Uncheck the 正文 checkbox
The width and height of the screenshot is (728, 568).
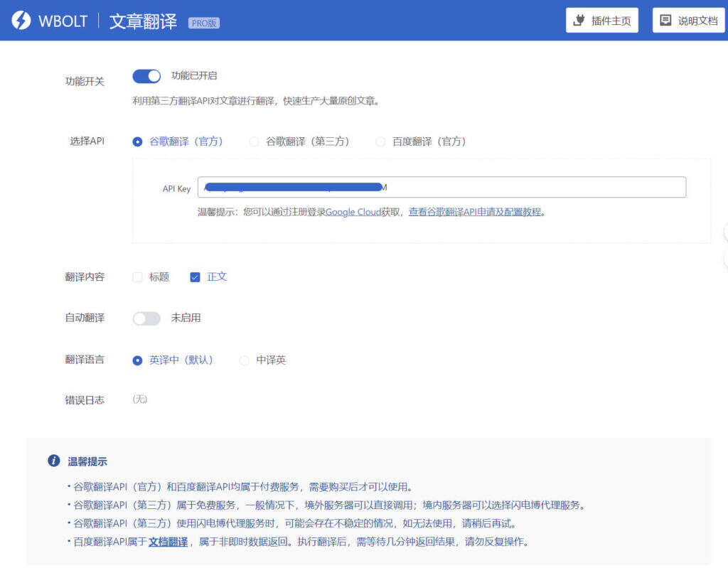(196, 277)
